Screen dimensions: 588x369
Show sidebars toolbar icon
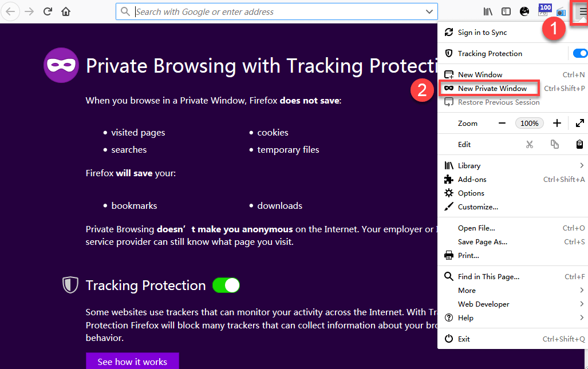(506, 11)
